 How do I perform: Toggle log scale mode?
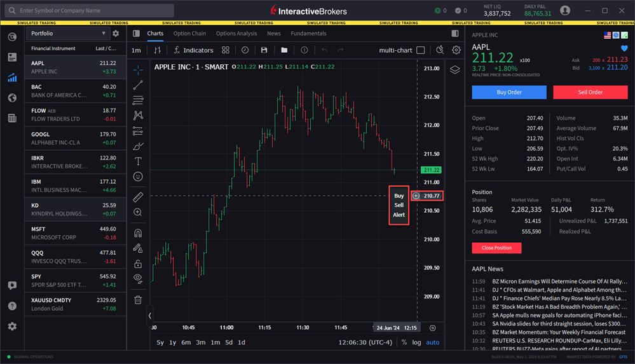pyautogui.click(x=417, y=342)
